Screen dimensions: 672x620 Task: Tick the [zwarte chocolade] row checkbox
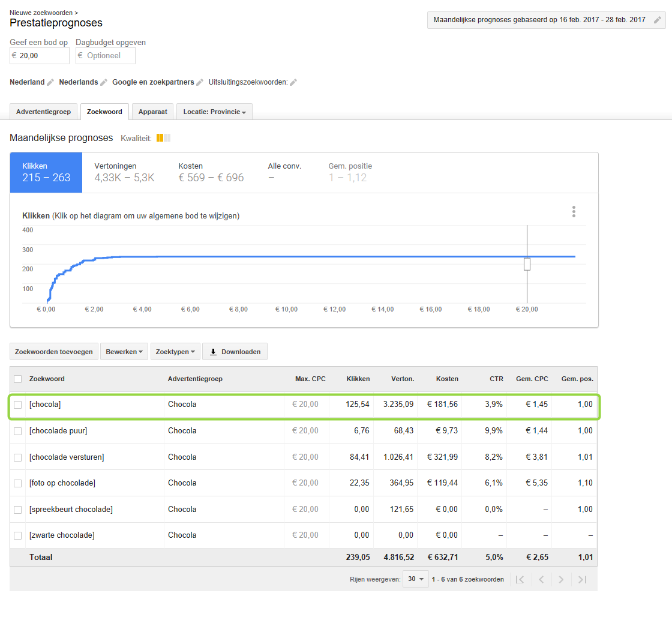tap(17, 535)
